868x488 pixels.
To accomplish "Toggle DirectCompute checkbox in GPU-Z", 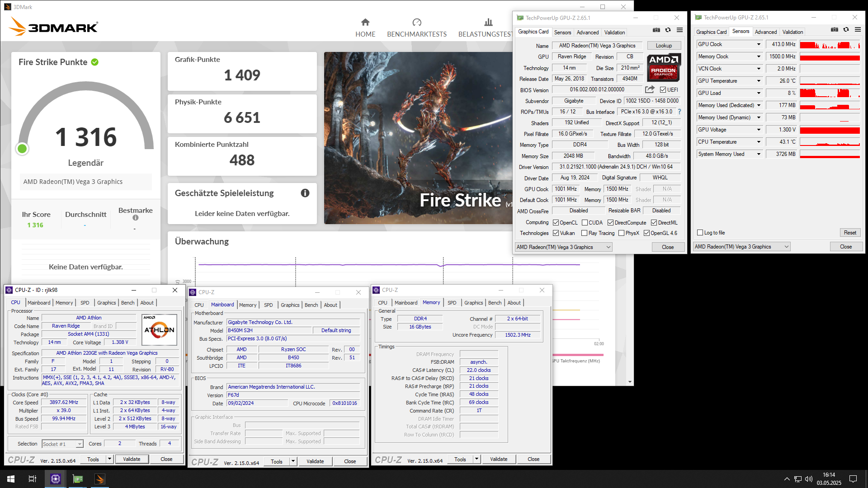I will click(611, 223).
